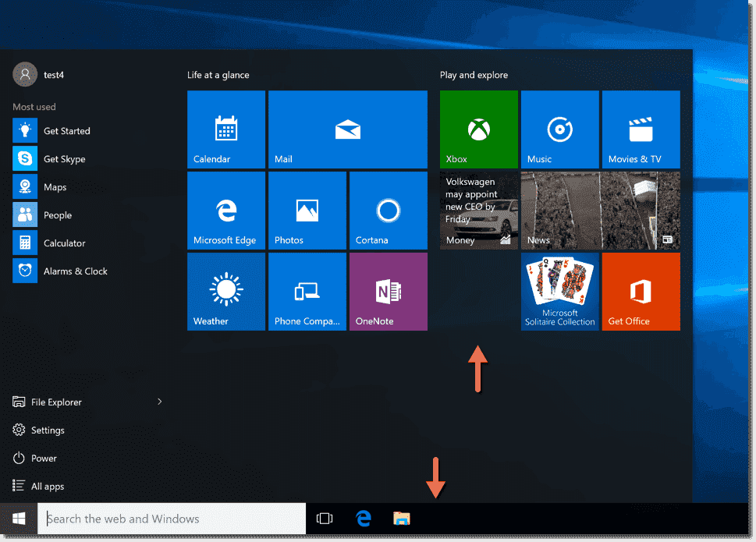Open the Weather tile
Image resolution: width=756 pixels, height=542 pixels.
(226, 292)
